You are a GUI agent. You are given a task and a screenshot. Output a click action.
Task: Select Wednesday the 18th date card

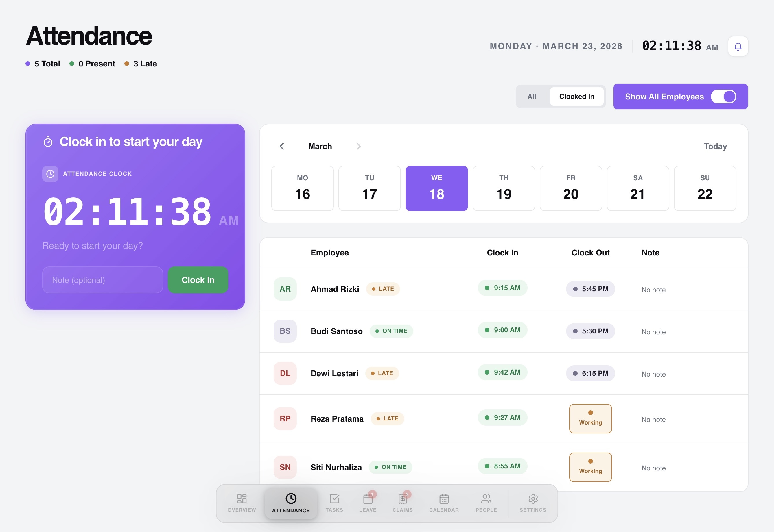pyautogui.click(x=436, y=188)
